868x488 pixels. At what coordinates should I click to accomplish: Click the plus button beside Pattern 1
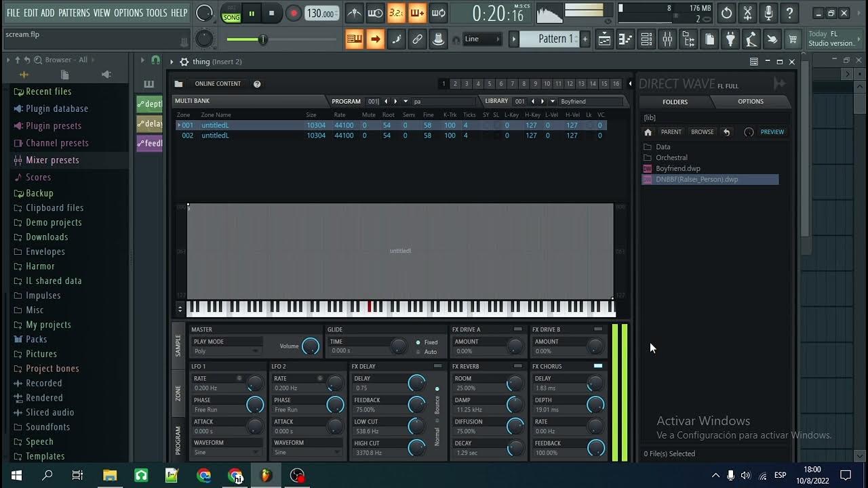(x=585, y=39)
